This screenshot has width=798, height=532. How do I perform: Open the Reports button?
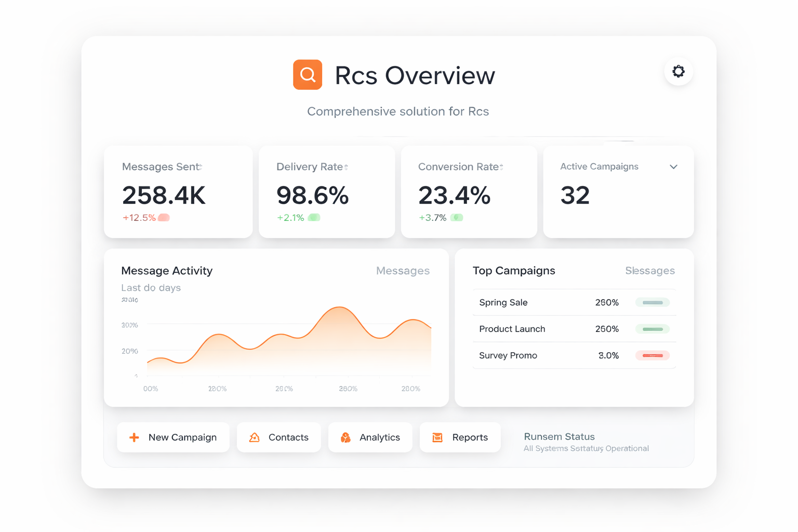point(460,437)
